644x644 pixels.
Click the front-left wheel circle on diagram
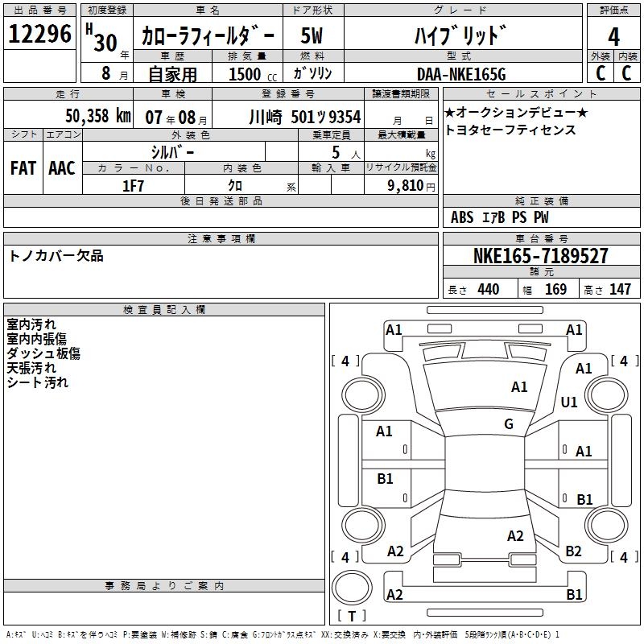point(363,395)
